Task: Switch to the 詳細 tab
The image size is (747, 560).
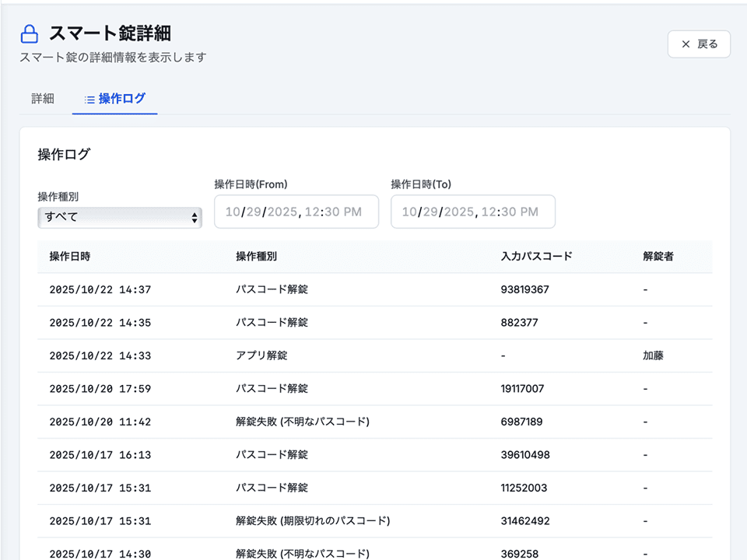Action: click(x=43, y=99)
